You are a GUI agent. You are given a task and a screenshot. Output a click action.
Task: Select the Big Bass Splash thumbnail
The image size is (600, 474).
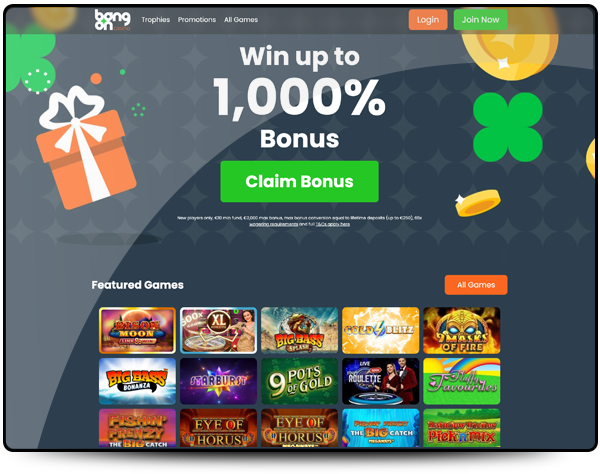(300, 330)
